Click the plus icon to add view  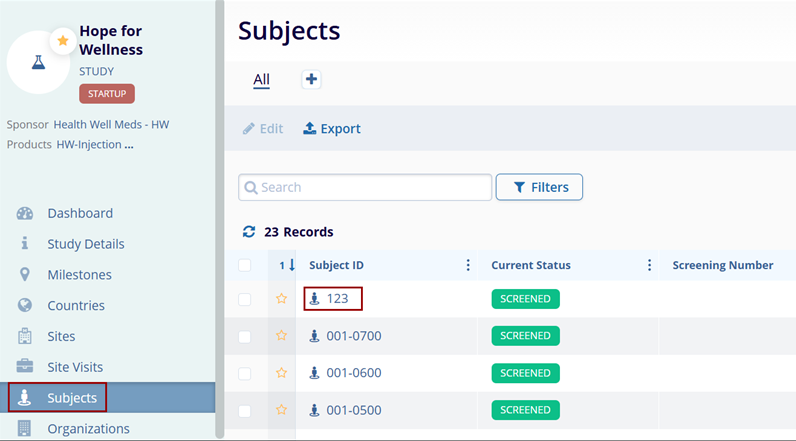311,80
